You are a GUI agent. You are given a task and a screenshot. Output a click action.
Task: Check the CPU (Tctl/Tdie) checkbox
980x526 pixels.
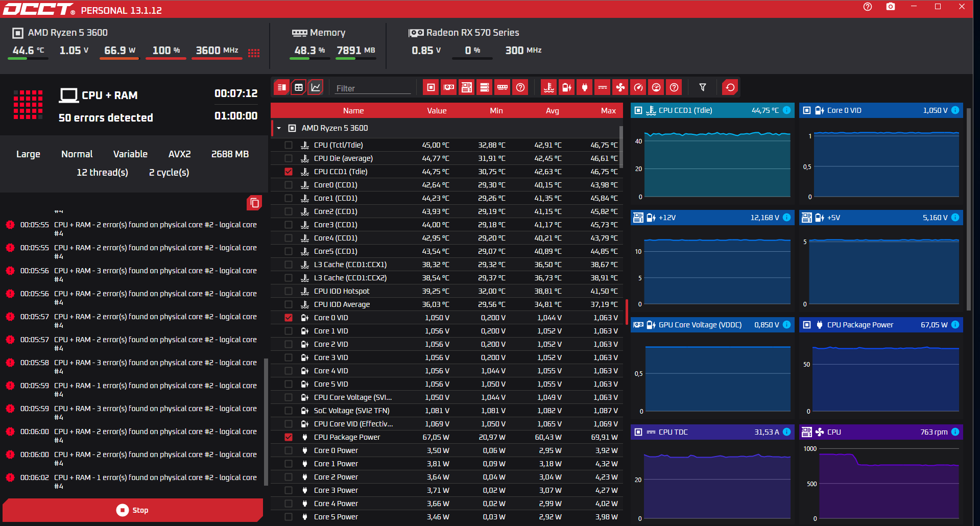pos(289,145)
